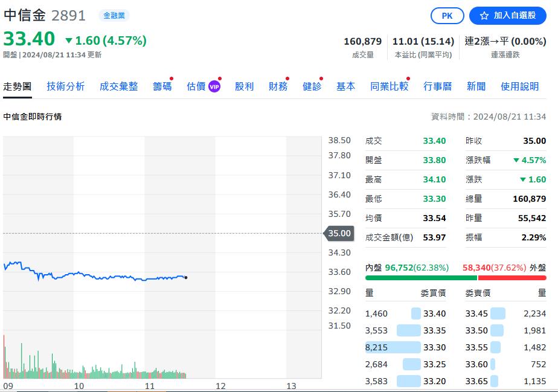Click the 33.45 ask price
This screenshot has width=558, height=392.
[x=476, y=313]
